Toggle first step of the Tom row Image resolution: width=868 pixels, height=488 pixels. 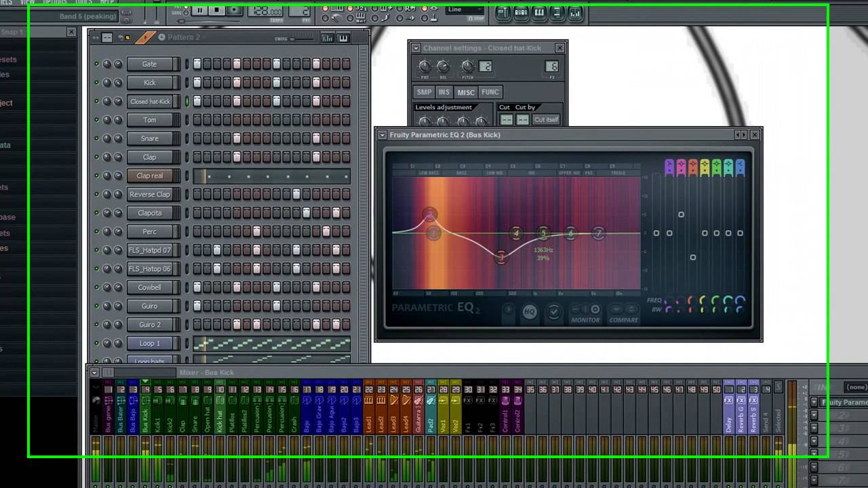tap(197, 120)
